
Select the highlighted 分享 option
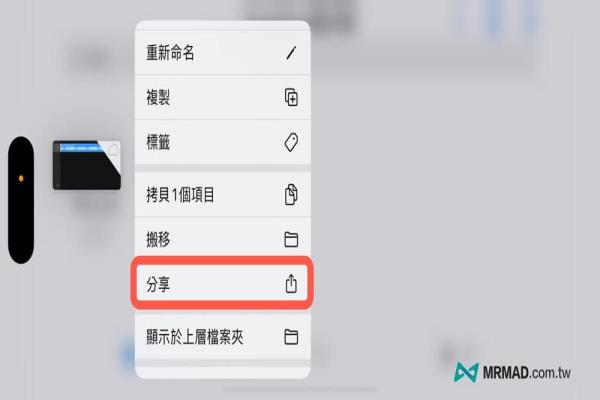[222, 284]
